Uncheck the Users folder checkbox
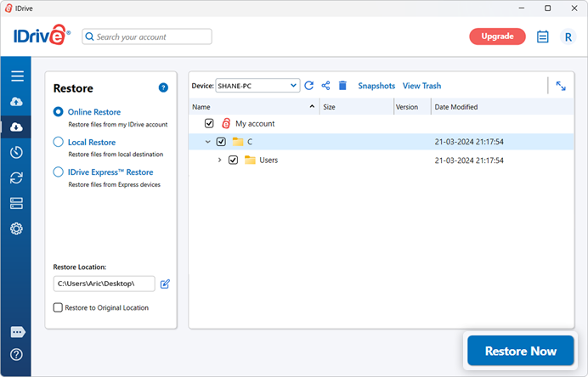This screenshot has height=377, width=588. coord(233,160)
